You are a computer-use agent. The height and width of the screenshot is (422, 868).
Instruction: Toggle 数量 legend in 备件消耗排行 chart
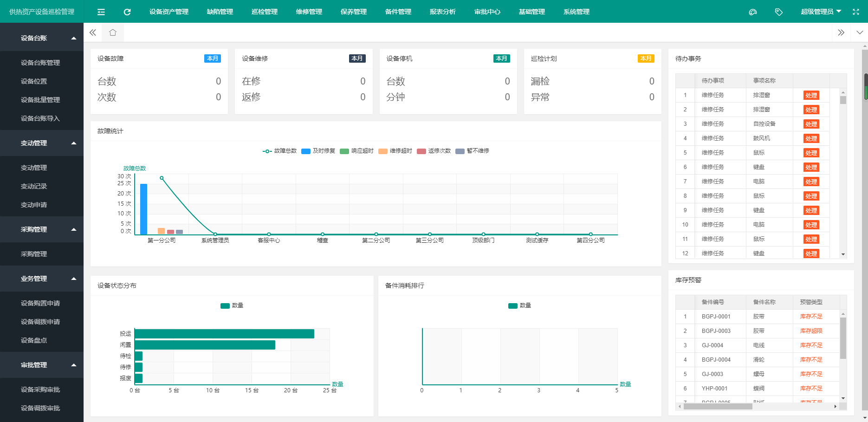tap(520, 305)
